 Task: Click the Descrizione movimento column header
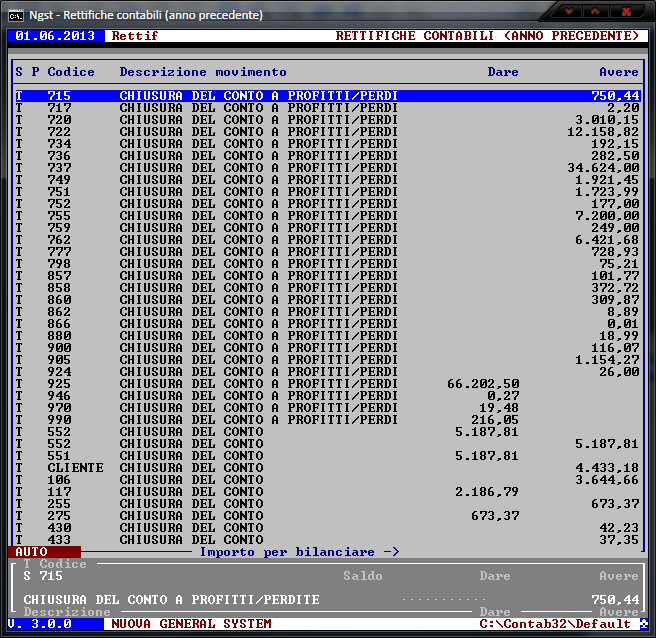click(x=203, y=72)
